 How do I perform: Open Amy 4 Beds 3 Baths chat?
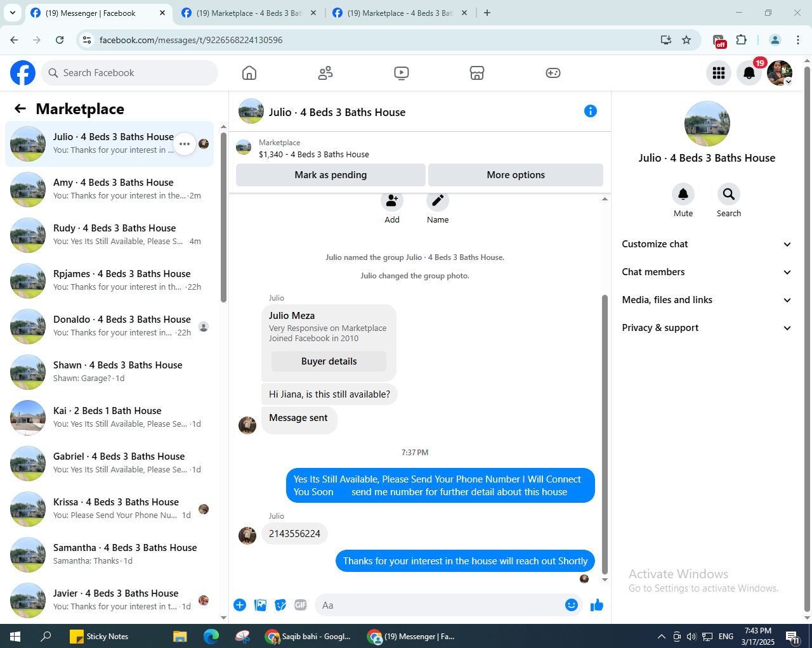coord(109,190)
